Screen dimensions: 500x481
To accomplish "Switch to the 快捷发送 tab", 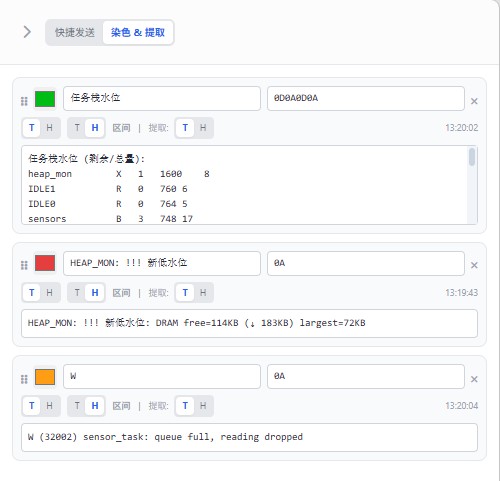I will [75, 32].
